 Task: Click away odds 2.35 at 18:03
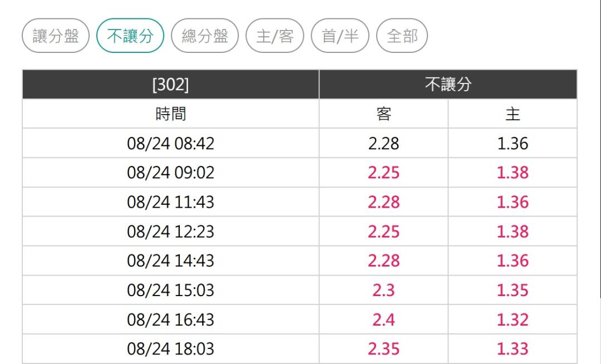[383, 348]
